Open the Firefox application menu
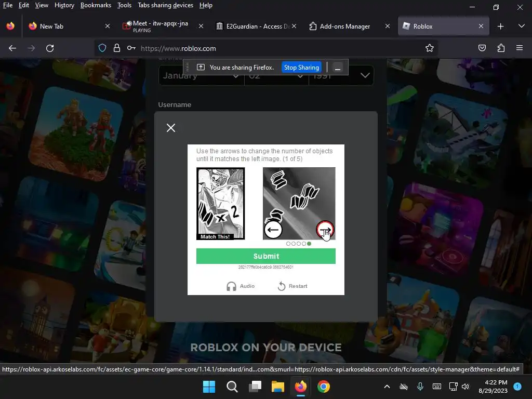532x399 pixels. tap(520, 48)
